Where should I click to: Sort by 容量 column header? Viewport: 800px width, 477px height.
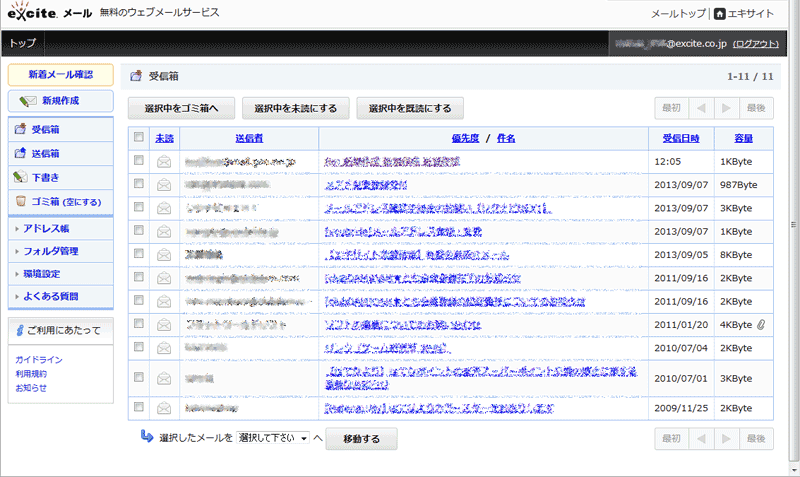tap(744, 138)
